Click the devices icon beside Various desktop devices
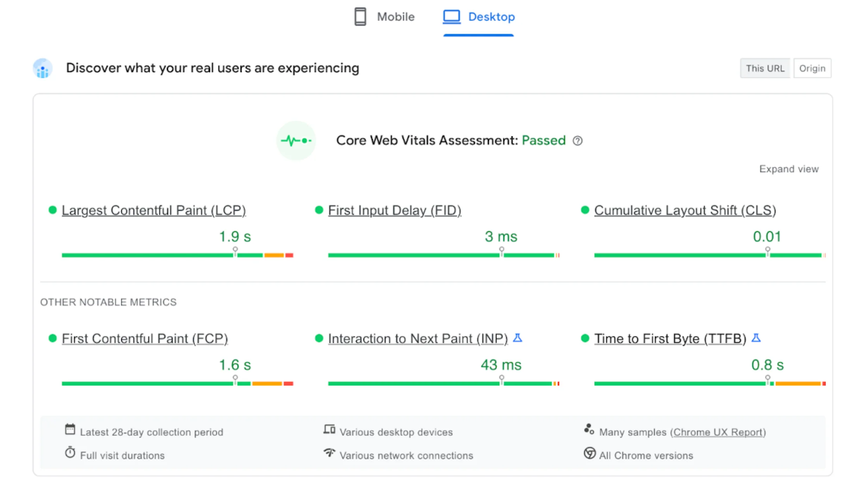The height and width of the screenshot is (488, 868). (329, 430)
